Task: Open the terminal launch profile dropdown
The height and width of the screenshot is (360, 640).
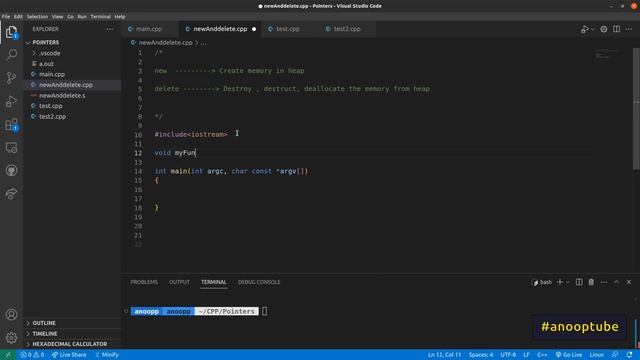Action: [568, 282]
